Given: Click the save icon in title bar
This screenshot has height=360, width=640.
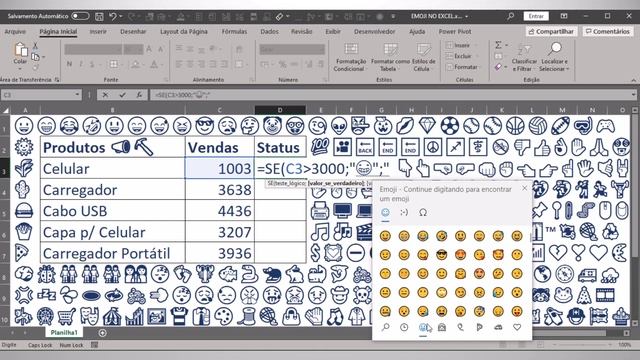Looking at the screenshot, I should [x=99, y=16].
